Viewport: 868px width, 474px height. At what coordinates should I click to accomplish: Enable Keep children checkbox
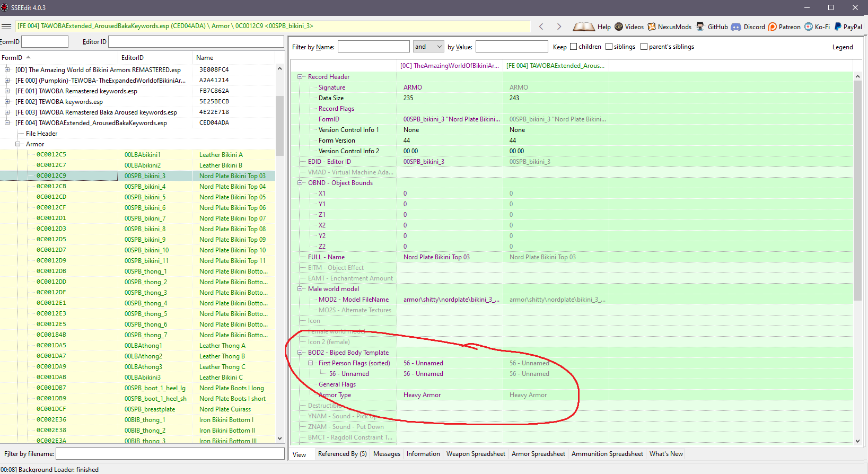[x=573, y=47]
